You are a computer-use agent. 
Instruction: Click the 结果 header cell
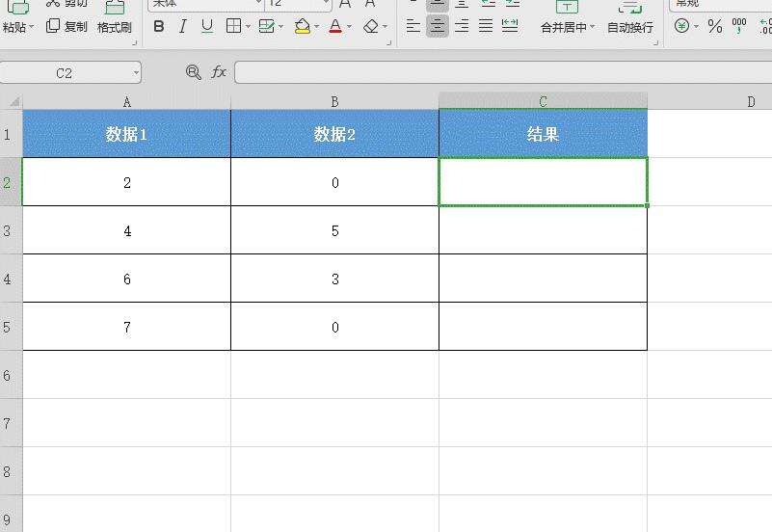543,134
